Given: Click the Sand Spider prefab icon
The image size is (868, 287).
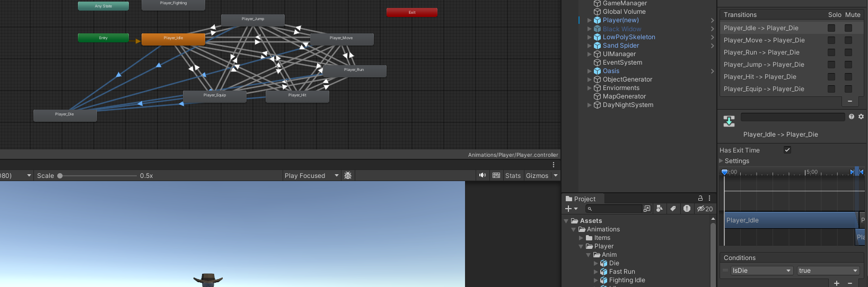Looking at the screenshot, I should point(597,46).
